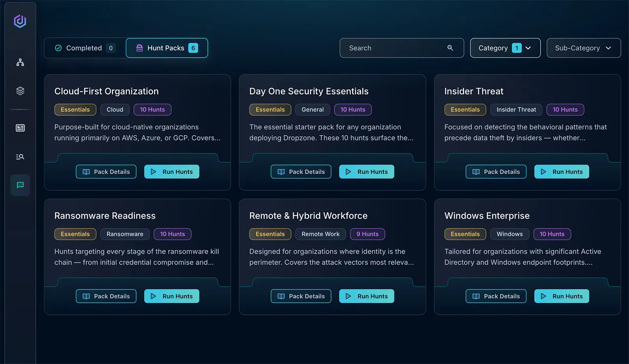
Task: Toggle the Ransomware tag filter
Action: pos(125,234)
